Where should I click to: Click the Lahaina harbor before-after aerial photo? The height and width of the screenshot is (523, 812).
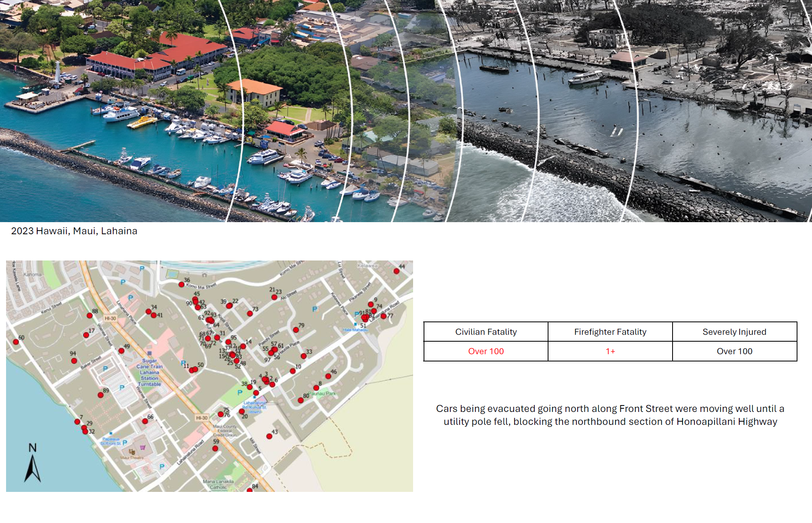406,111
